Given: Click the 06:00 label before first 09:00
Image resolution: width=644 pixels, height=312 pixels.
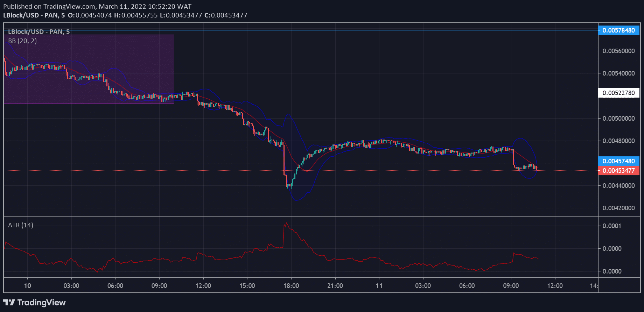Looking at the screenshot, I should coord(115,286).
